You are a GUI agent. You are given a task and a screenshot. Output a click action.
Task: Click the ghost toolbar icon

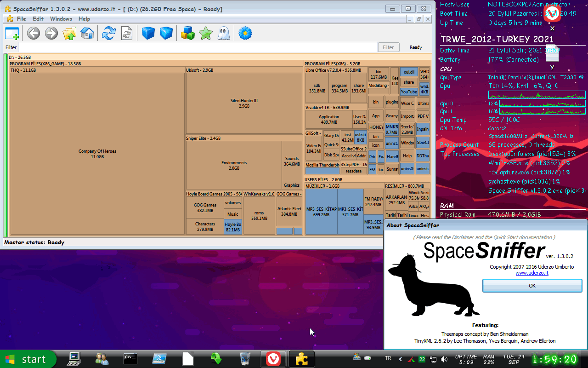pyautogui.click(x=224, y=33)
